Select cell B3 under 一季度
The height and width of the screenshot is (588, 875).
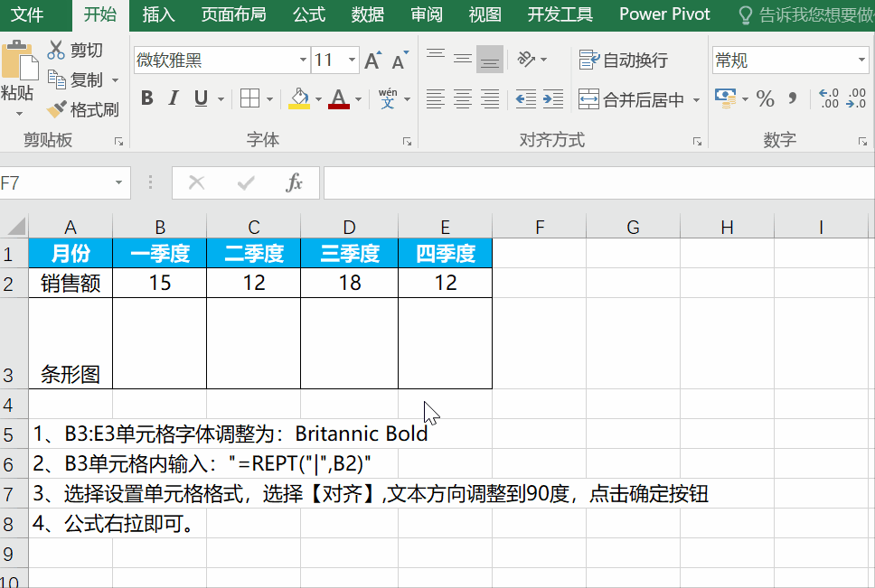click(x=160, y=343)
